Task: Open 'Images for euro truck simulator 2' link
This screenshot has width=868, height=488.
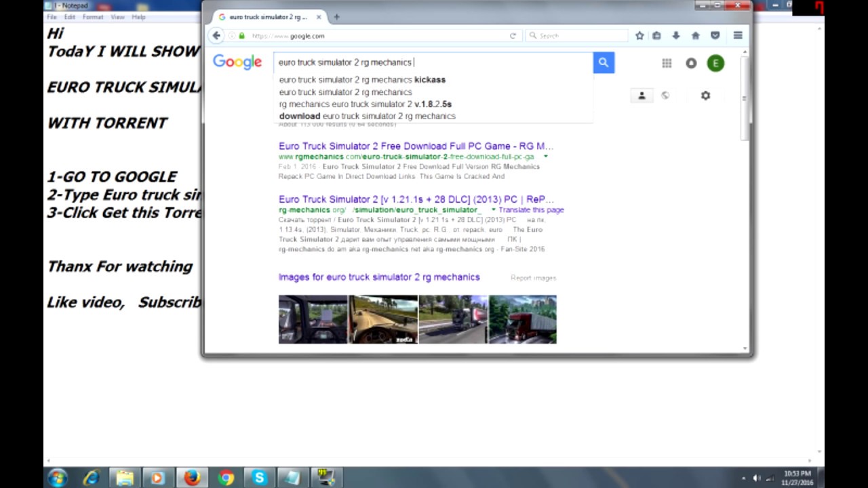Action: (379, 277)
